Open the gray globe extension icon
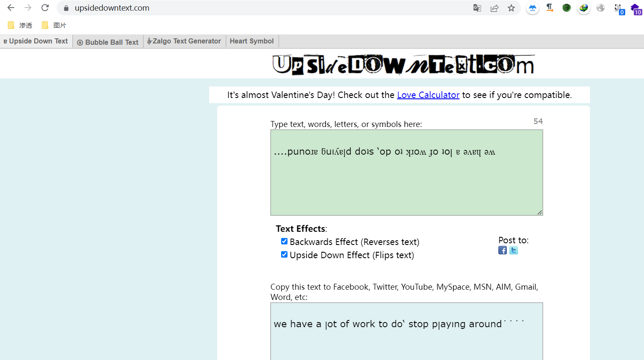Screen dimensions: 644x360 point(601,8)
